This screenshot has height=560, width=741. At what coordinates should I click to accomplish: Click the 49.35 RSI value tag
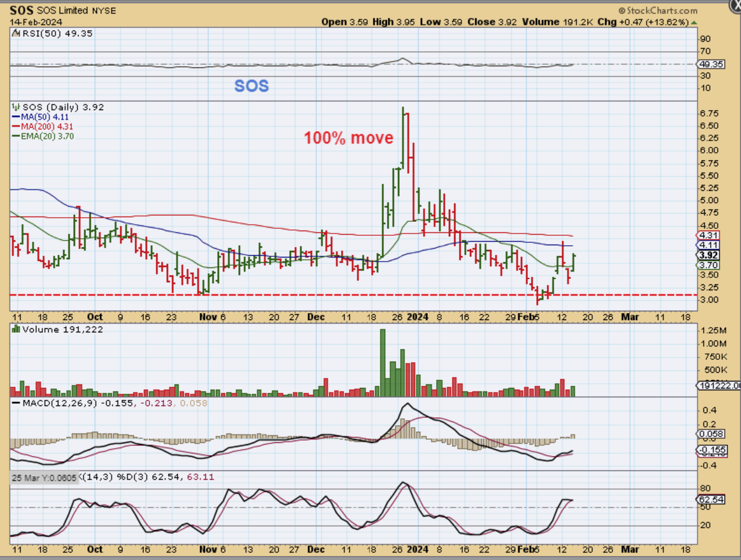click(711, 64)
